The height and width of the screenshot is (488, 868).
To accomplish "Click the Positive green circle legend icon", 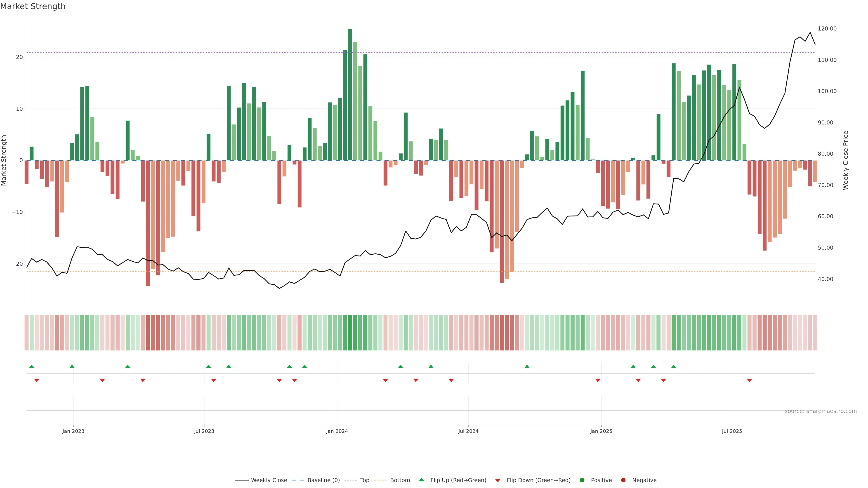I will 582,480.
